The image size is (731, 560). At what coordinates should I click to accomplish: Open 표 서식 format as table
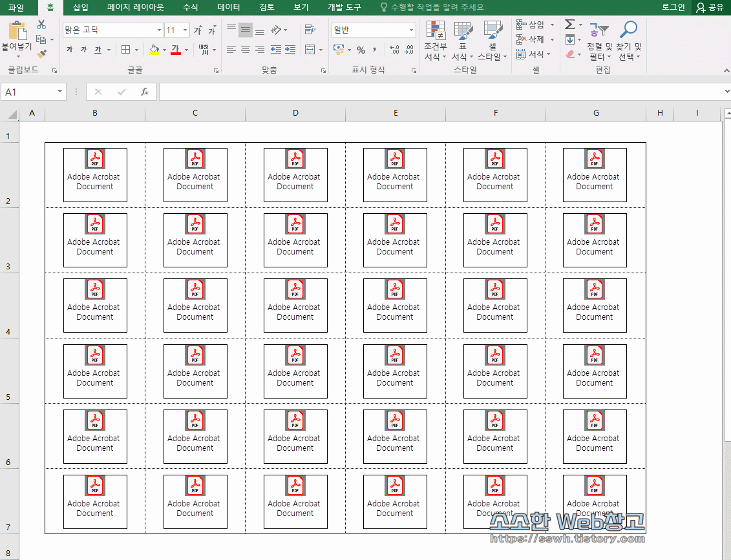click(x=463, y=41)
